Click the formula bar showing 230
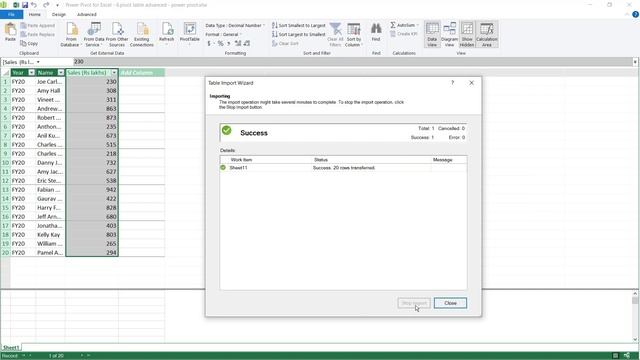Viewport: 640px width, 360px height. (353, 62)
